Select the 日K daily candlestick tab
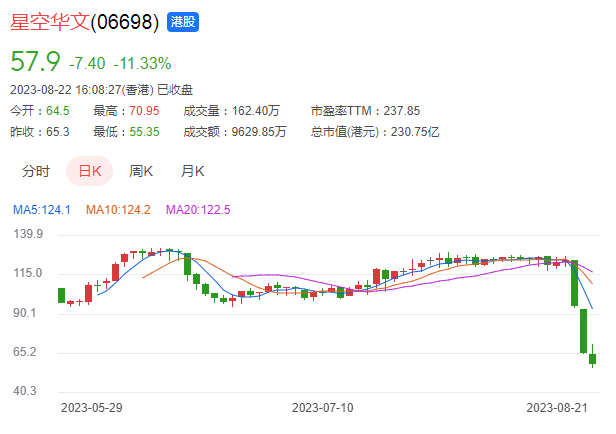 90,171
